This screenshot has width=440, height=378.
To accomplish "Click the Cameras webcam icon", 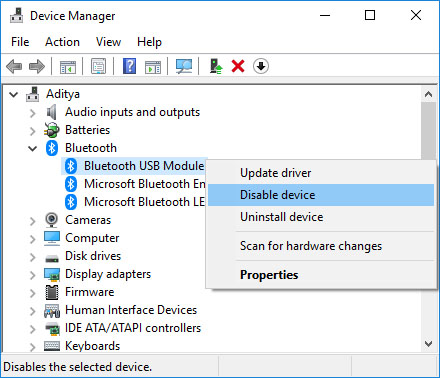I will coord(52,220).
